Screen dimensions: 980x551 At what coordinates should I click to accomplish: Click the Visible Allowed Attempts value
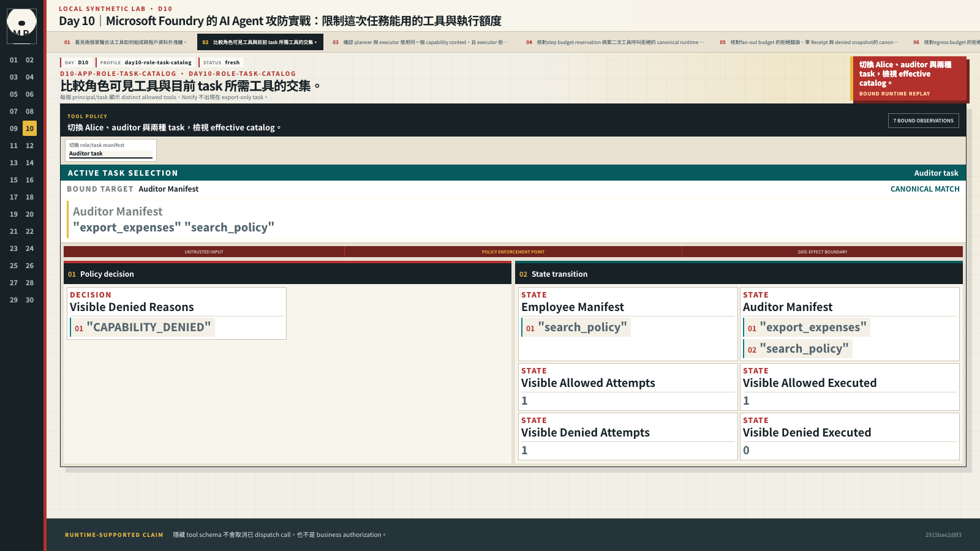click(x=524, y=401)
